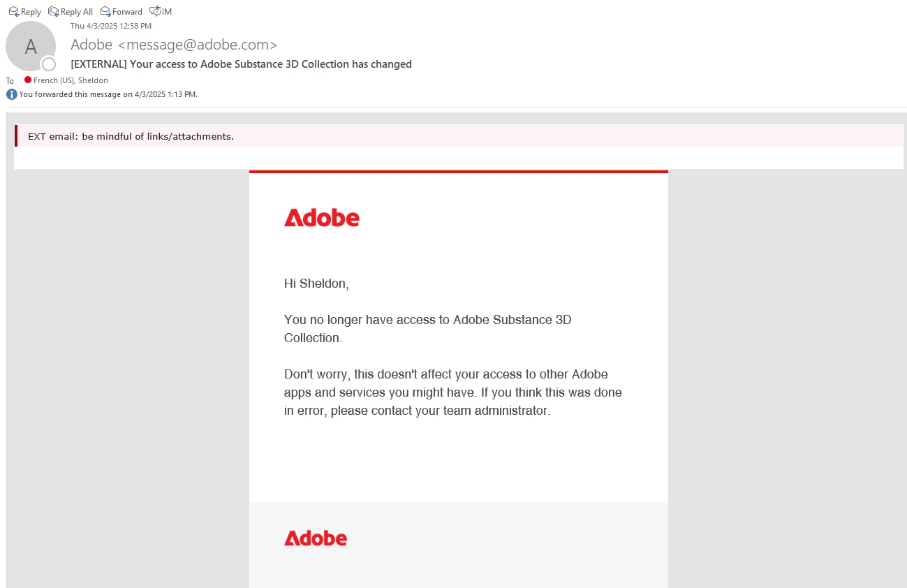Click the 'Hi Sheldon,' greeting text
Screen dimensions: 907x588
coord(316,284)
